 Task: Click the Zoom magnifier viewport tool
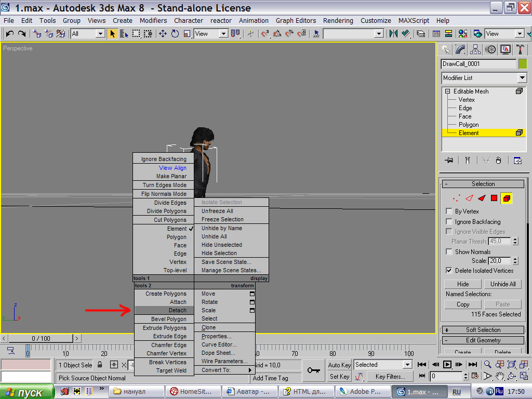pyautogui.click(x=487, y=364)
